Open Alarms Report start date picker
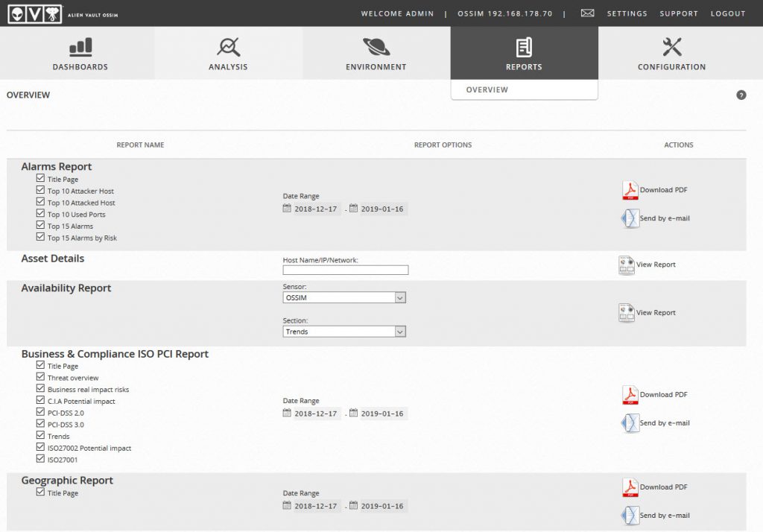The image size is (763, 532). (x=288, y=209)
